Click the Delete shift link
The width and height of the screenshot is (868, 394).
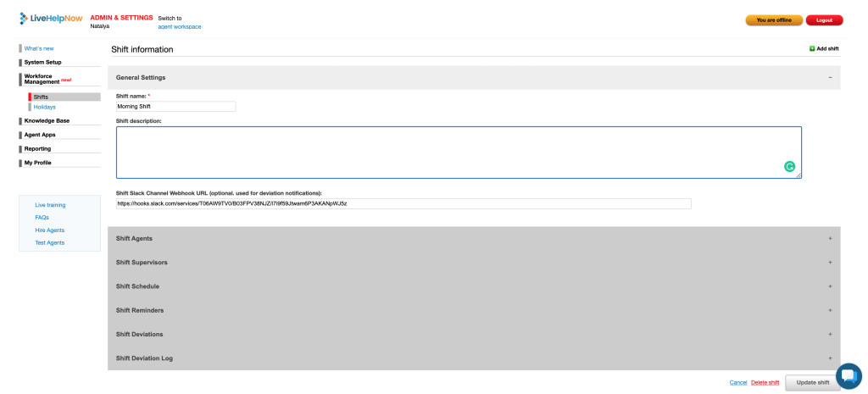pos(765,382)
